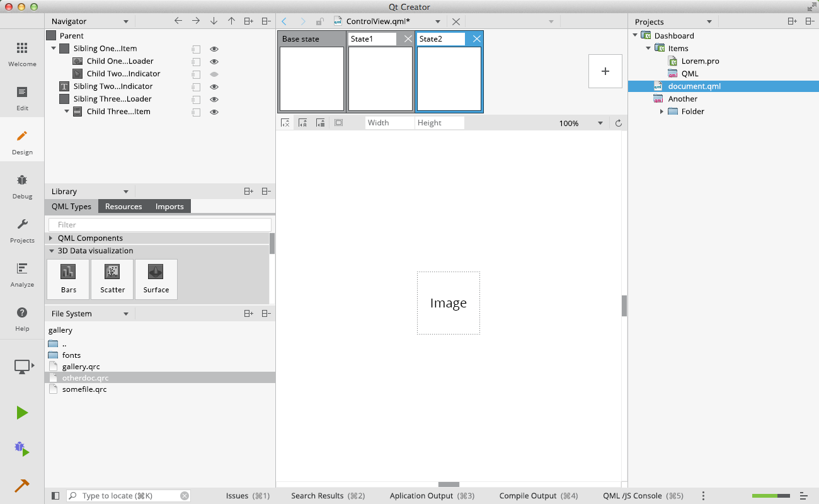This screenshot has width=819, height=504.
Task: Toggle visibility of Sibling Three...Loader
Action: click(214, 99)
